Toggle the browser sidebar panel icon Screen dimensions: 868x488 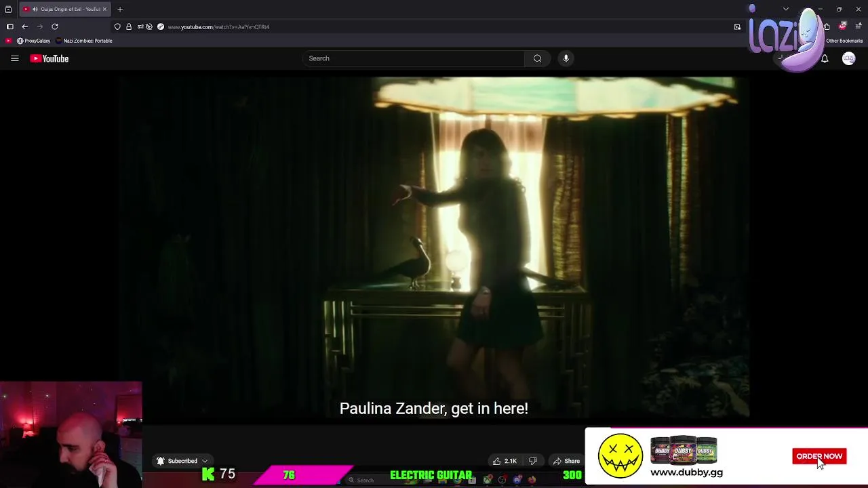click(10, 26)
